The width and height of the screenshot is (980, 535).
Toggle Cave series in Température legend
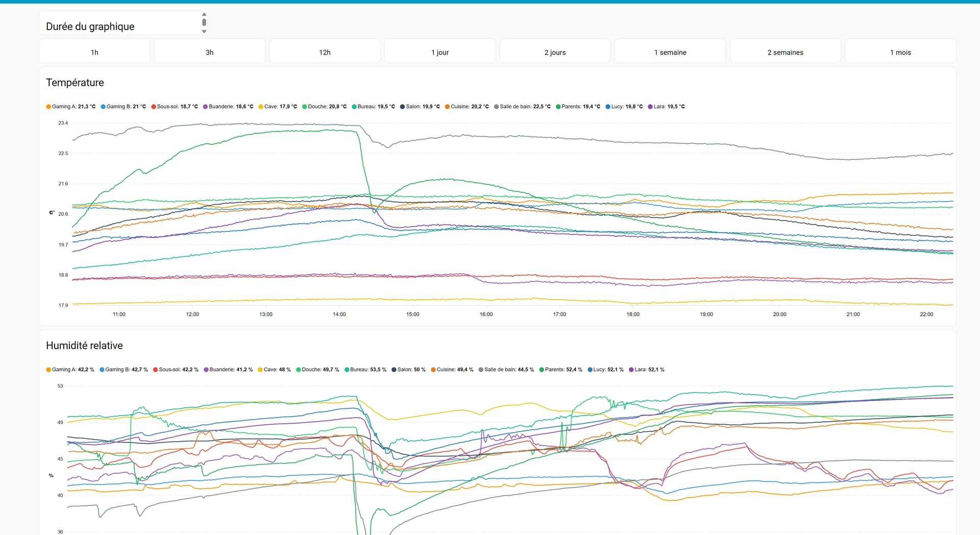(278, 107)
